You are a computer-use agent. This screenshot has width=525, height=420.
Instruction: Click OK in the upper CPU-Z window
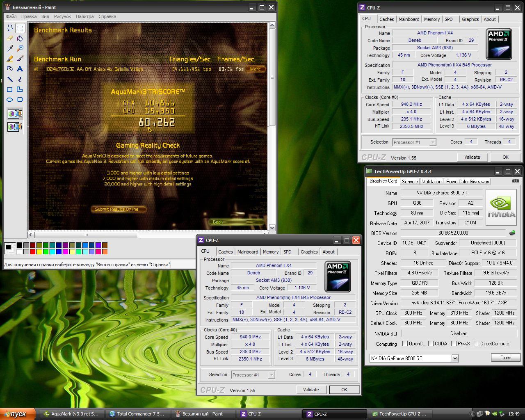click(x=505, y=157)
